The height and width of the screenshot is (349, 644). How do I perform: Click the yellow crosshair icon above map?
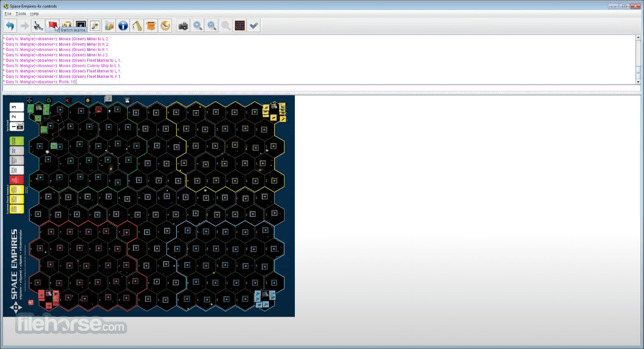(x=88, y=100)
